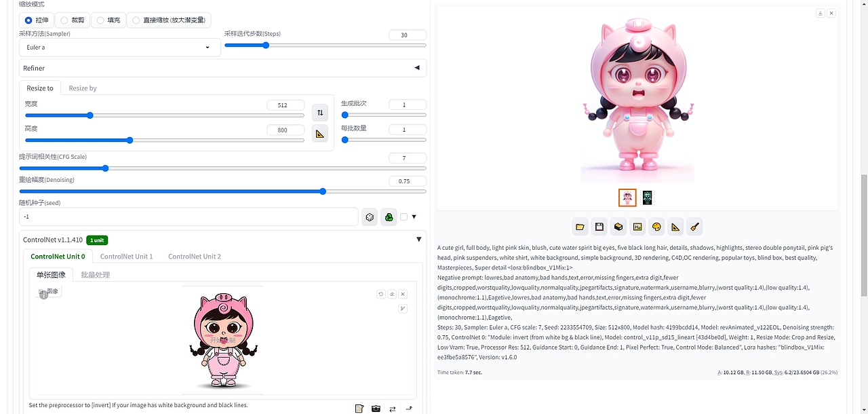Viewport: 868px width, 414px height.
Task: Swap width and height with arrows button
Action: pyautogui.click(x=320, y=113)
